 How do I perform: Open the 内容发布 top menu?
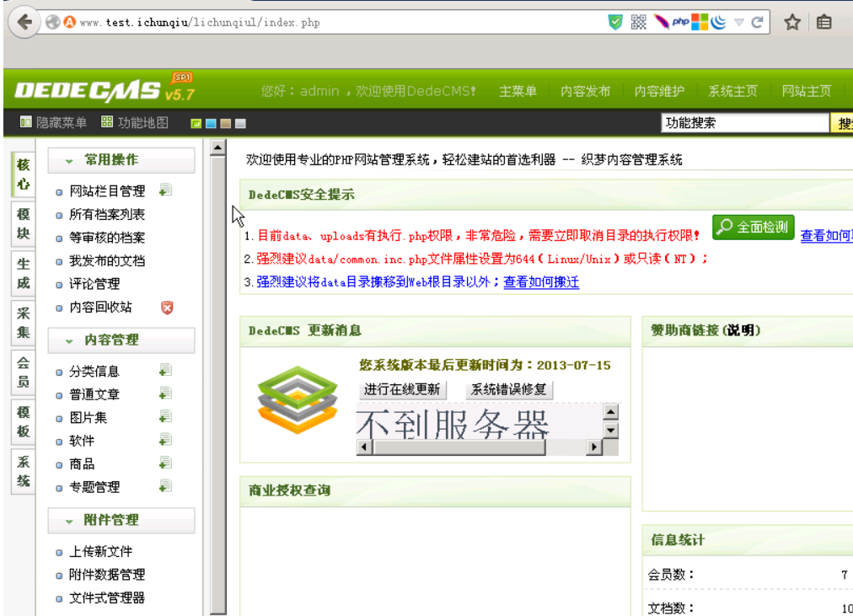[585, 91]
